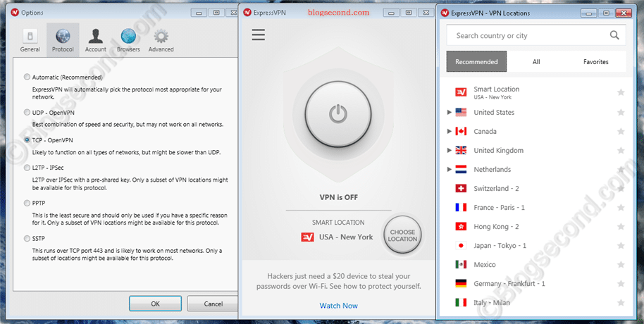Screen dimensions: 644x324
Task: Click the Mexico flag icon
Action: pyautogui.click(x=461, y=264)
